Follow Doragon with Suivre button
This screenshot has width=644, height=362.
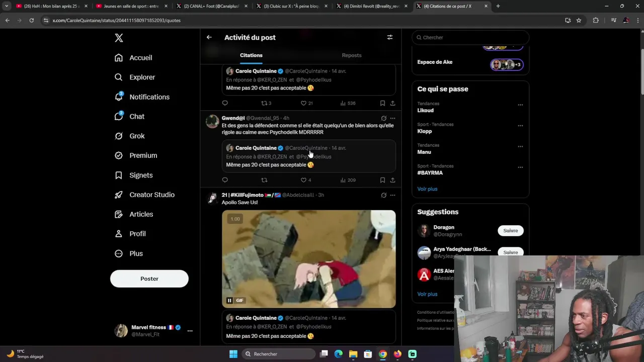click(510, 231)
